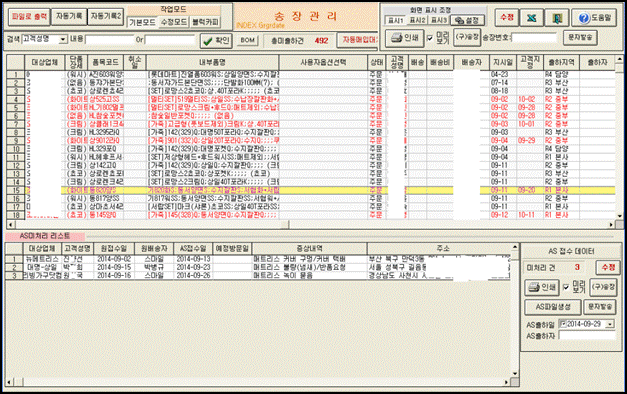The height and width of the screenshot is (394, 627).
Task: Switch to the 기본모드 tab
Action: [x=142, y=22]
